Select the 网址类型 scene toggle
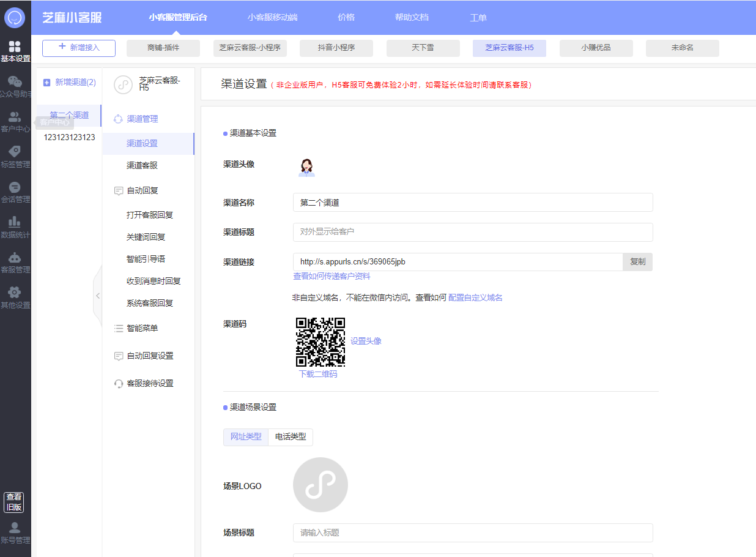756x557 pixels. point(246,437)
